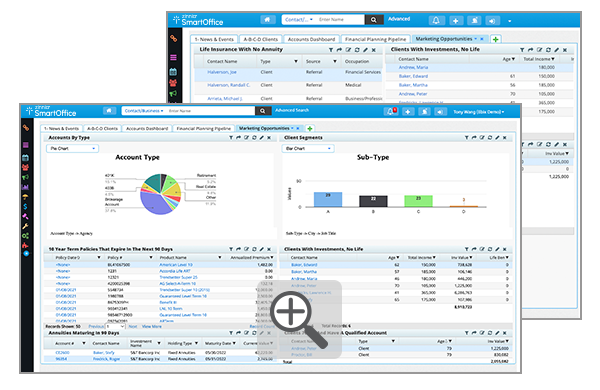
Task: Open the Bar Chart type dropdown
Action: point(308,148)
